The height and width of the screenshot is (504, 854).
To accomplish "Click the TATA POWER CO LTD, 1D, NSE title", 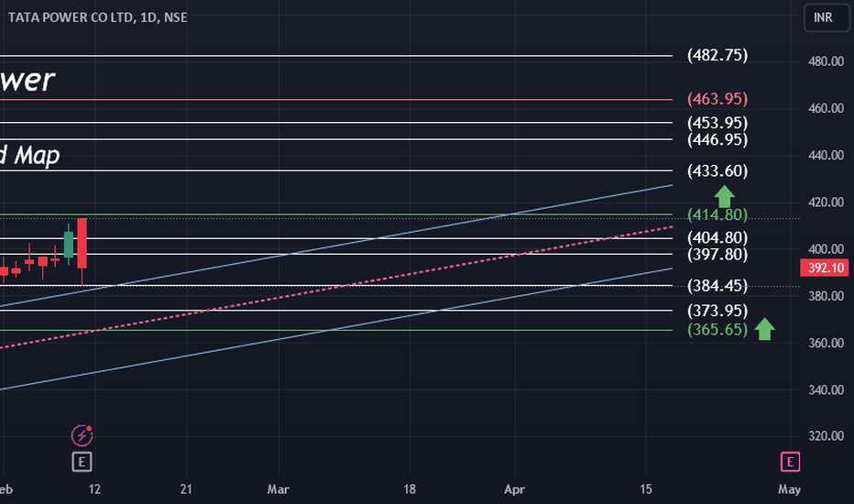I will pyautogui.click(x=97, y=17).
